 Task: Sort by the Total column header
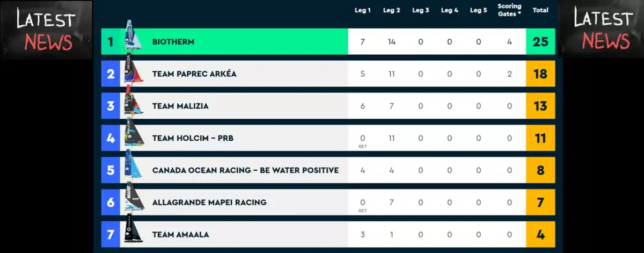[x=540, y=10]
